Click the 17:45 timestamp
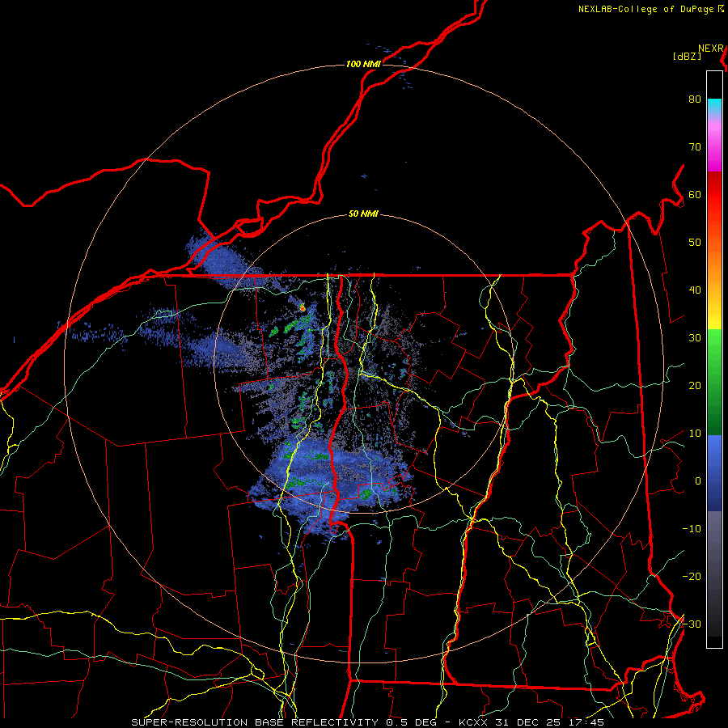Viewport: 728px width, 728px height. [587, 722]
